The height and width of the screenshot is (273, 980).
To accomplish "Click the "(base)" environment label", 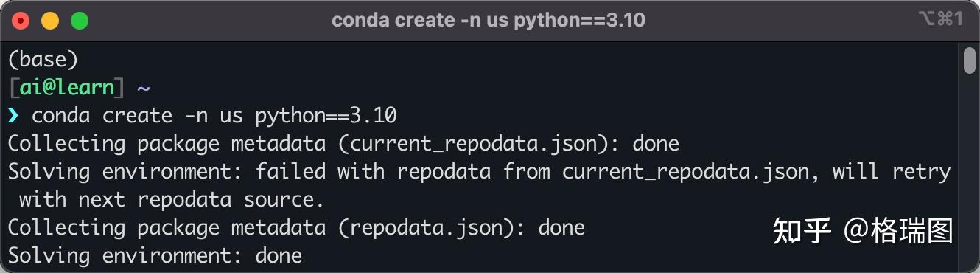I will 43,60.
